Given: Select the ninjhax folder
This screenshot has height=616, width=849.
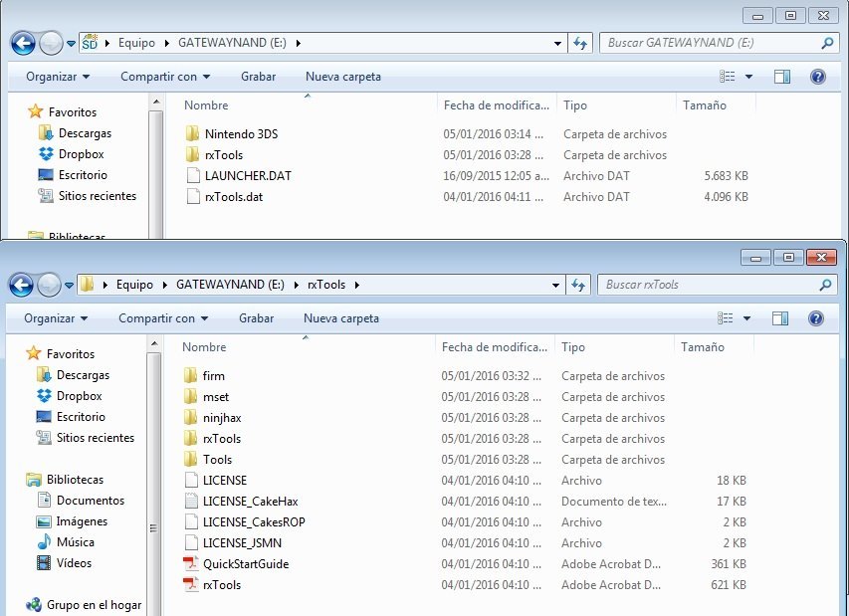Looking at the screenshot, I should pyautogui.click(x=212, y=417).
